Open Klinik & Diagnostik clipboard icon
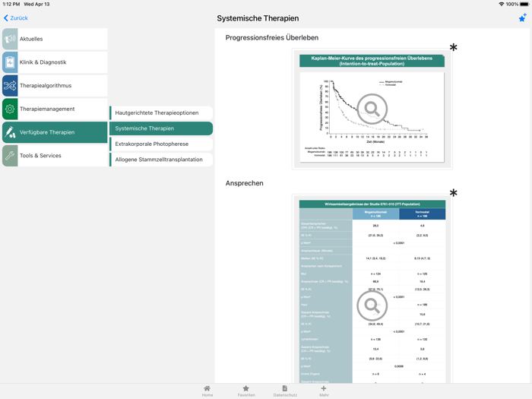This screenshot has height=399, width=532. tap(10, 62)
